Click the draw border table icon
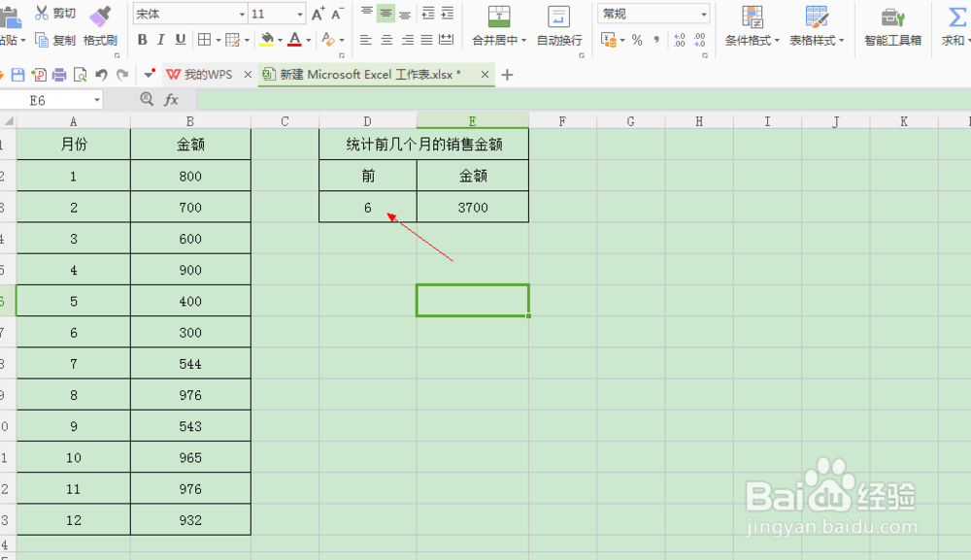 (233, 40)
